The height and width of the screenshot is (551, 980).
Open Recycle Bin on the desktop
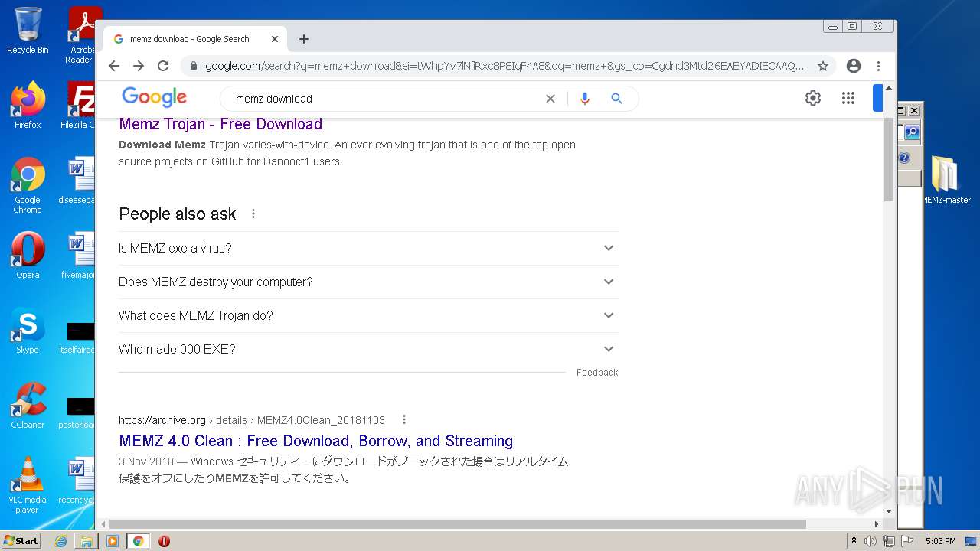(x=28, y=31)
